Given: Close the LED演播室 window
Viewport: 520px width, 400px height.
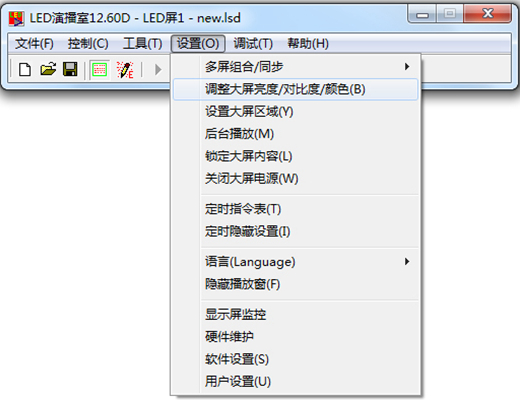Looking at the screenshot, I should pos(488,14).
